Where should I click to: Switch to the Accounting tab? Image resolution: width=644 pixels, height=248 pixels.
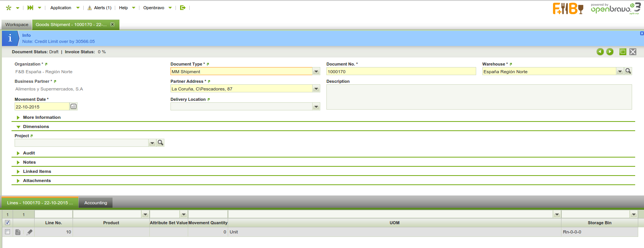[96, 203]
